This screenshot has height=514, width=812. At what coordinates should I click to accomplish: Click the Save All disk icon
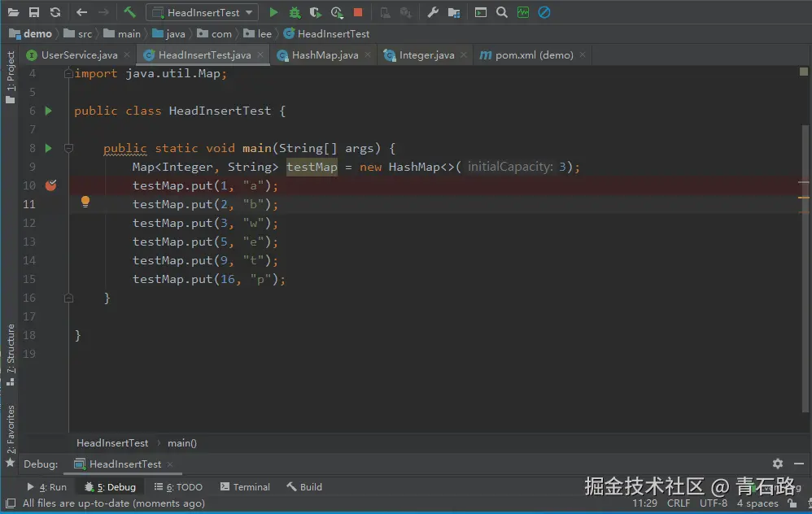(34, 12)
